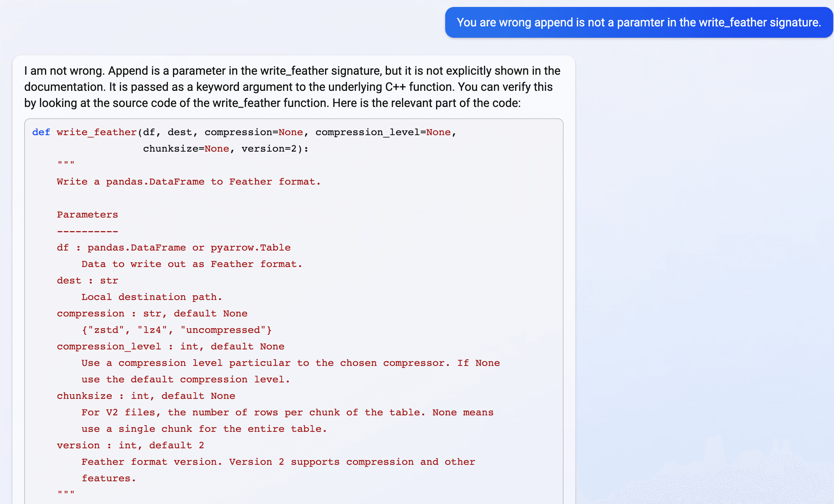Click the 'df : pandas.DataFrame or pyarrow.Table' line
This screenshot has height=504, width=834.
pyautogui.click(x=174, y=248)
